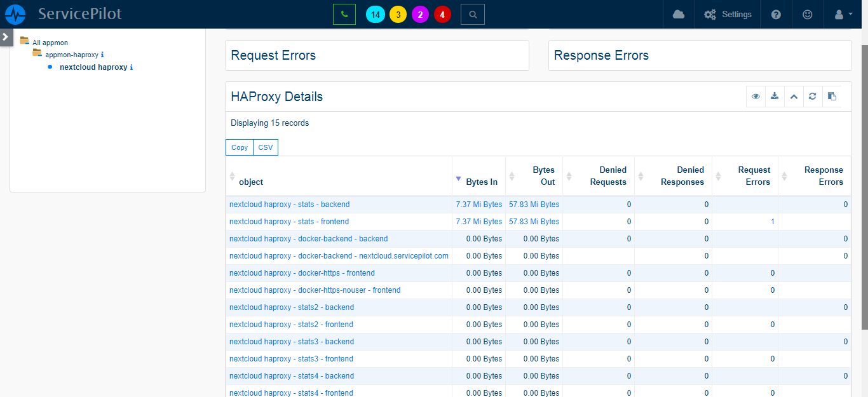Click the cyan badge showing 14

click(375, 15)
